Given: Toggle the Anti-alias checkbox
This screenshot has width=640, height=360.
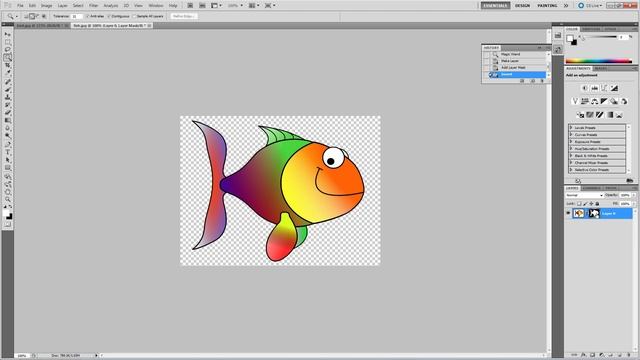Looking at the screenshot, I should tap(88, 16).
